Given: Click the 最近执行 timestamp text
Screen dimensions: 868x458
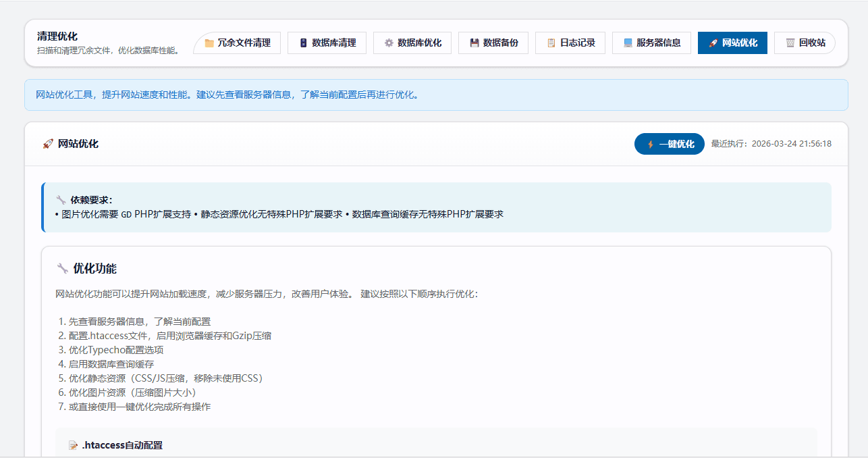Looking at the screenshot, I should (771, 144).
